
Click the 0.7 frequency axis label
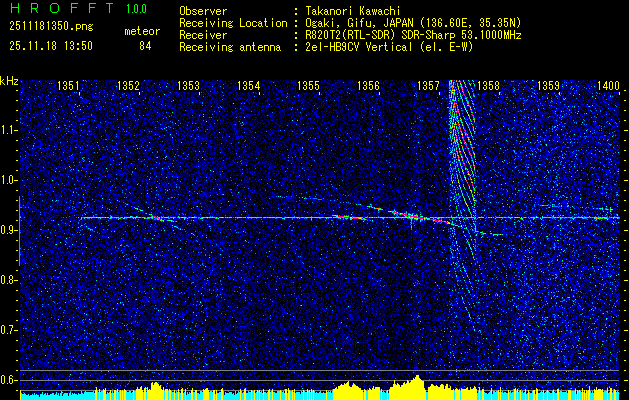point(9,330)
